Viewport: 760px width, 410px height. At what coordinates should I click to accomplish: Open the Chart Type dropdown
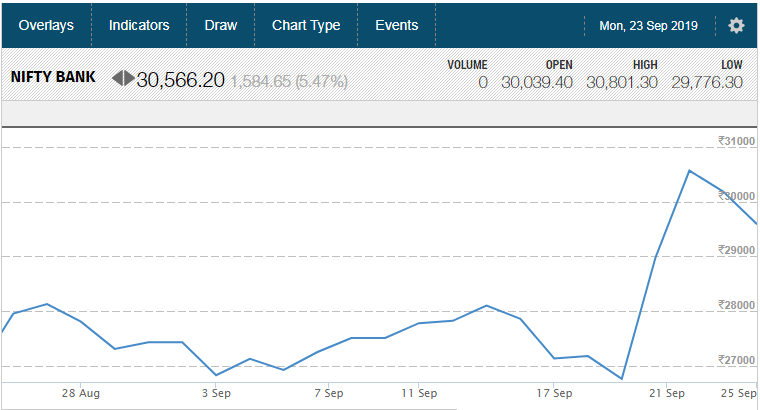[x=306, y=25]
